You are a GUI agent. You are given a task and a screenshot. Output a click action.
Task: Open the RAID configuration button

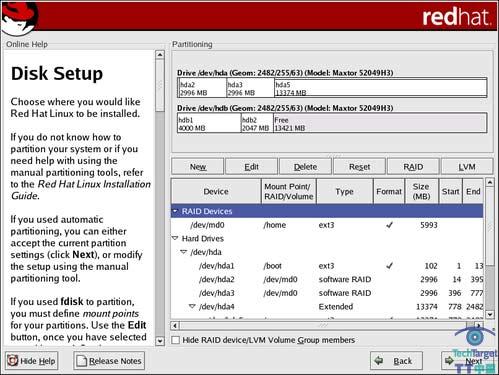[413, 166]
